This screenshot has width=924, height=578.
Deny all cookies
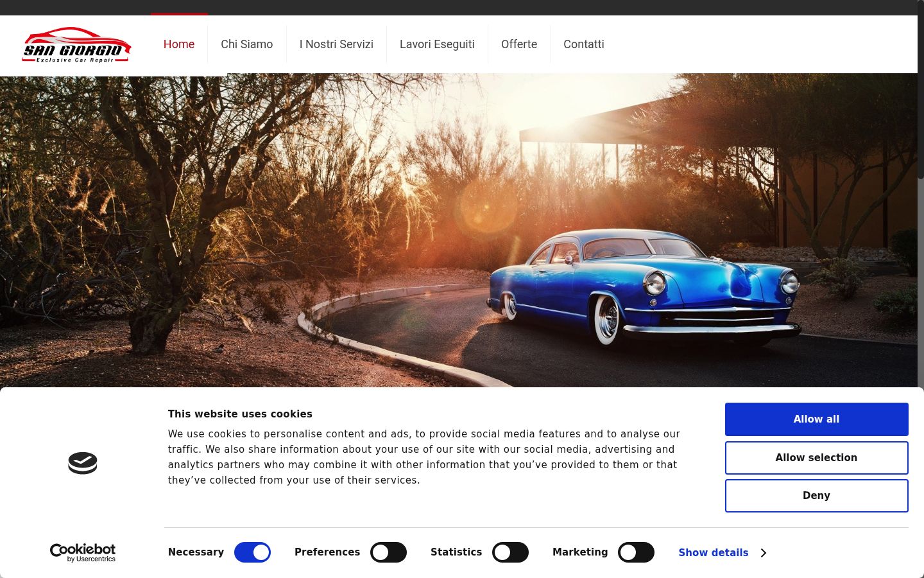click(817, 496)
